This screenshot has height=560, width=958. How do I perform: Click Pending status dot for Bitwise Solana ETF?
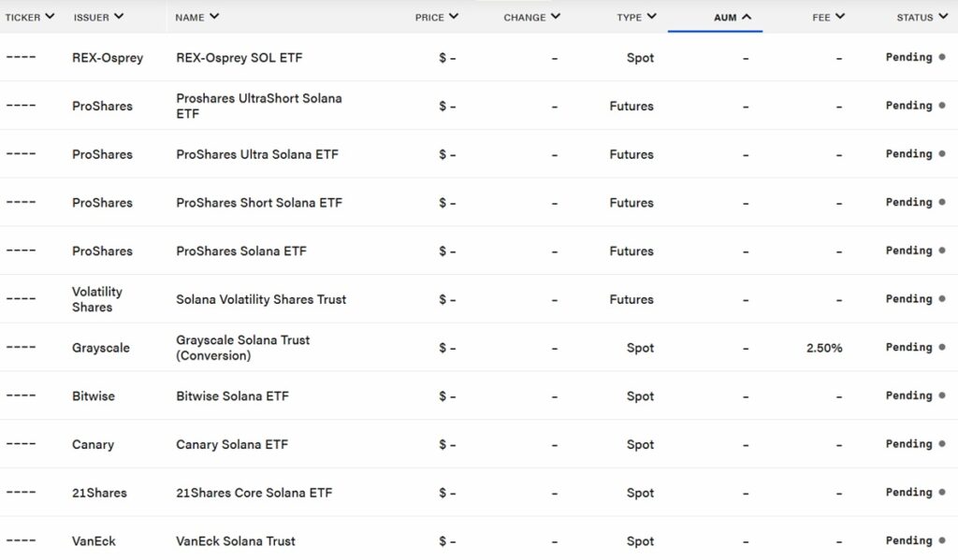coord(941,395)
